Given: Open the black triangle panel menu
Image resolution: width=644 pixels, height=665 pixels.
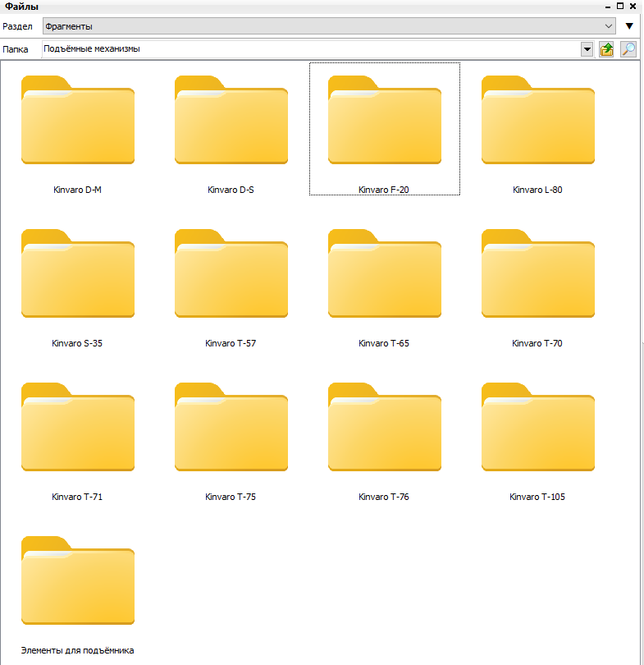Looking at the screenshot, I should click(x=629, y=26).
